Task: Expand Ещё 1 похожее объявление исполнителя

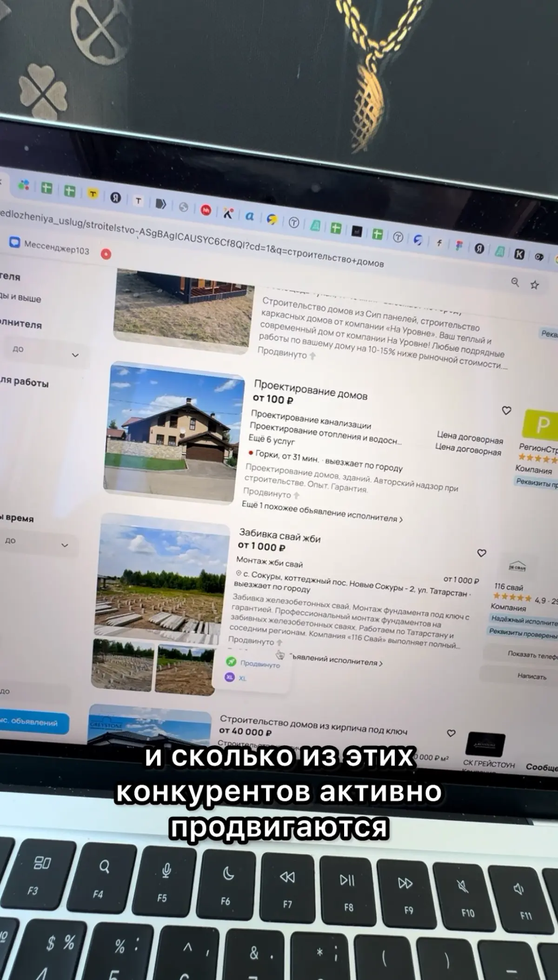Action: (x=322, y=511)
